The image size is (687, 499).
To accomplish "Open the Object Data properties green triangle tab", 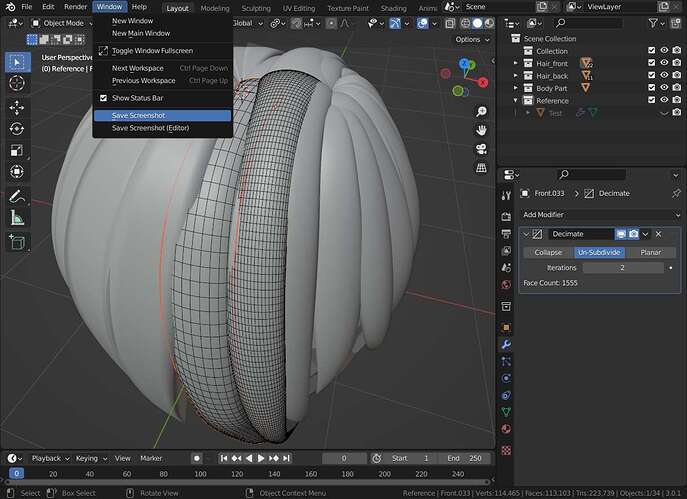I will pos(506,412).
